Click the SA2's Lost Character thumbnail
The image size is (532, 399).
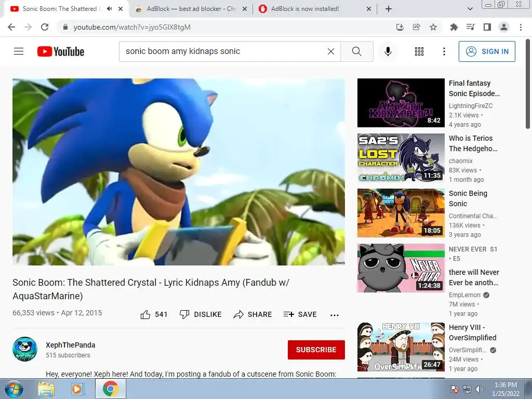[x=401, y=158]
